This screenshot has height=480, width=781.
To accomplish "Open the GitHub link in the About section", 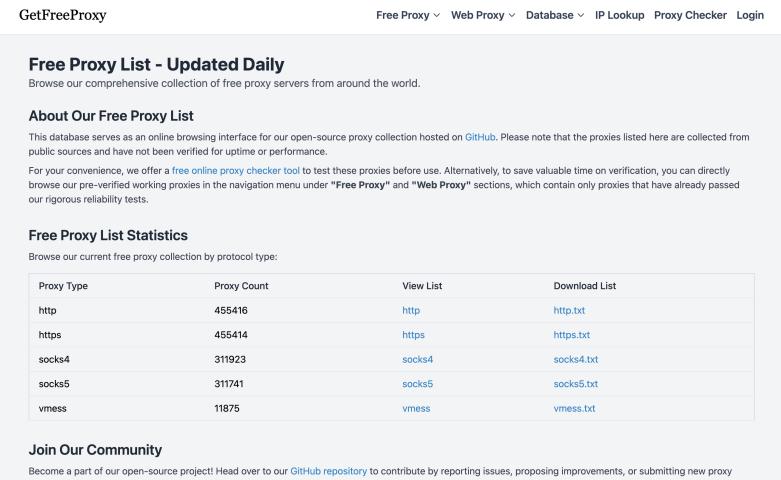I will coord(480,137).
